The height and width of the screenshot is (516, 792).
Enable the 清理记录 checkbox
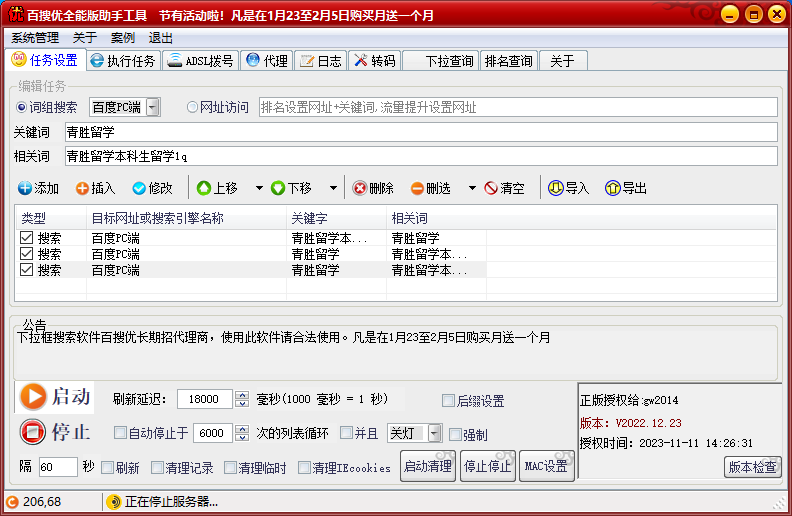157,468
